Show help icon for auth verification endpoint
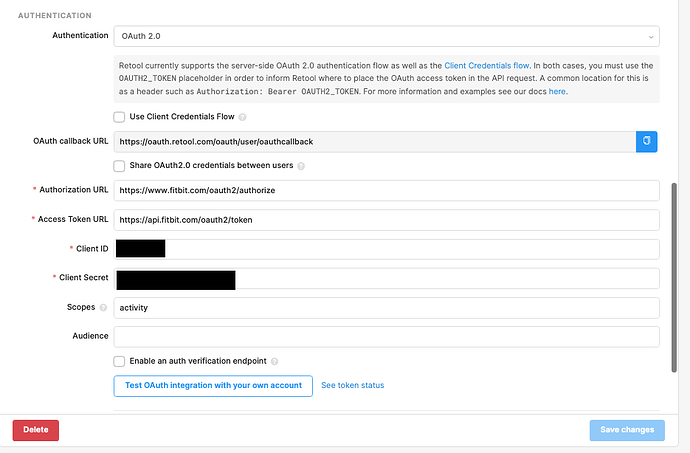 [x=275, y=361]
